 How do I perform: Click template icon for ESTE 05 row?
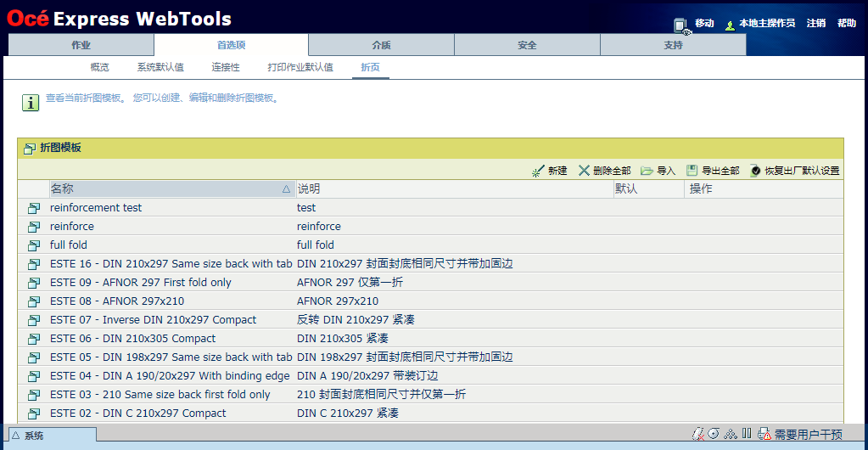[34, 357]
